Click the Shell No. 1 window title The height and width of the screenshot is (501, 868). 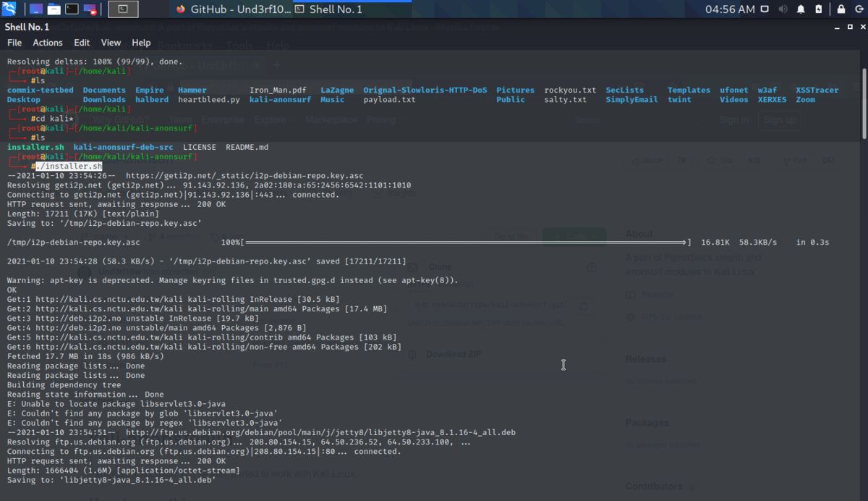tap(27, 27)
